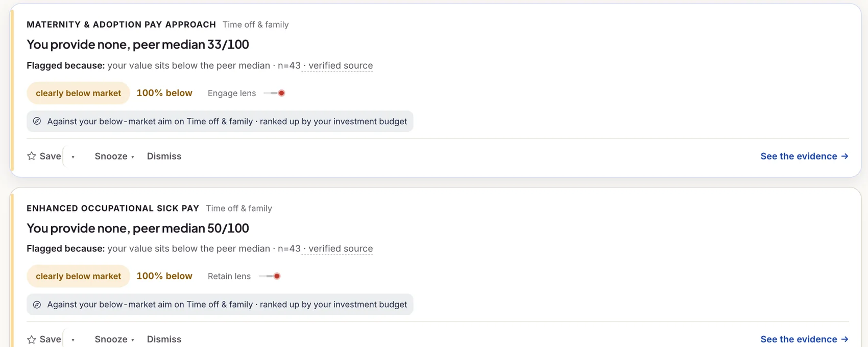Viewport: 868px width, 347px height.
Task: Open Save dropdown arrow on Sick Pay card
Action: tap(73, 340)
